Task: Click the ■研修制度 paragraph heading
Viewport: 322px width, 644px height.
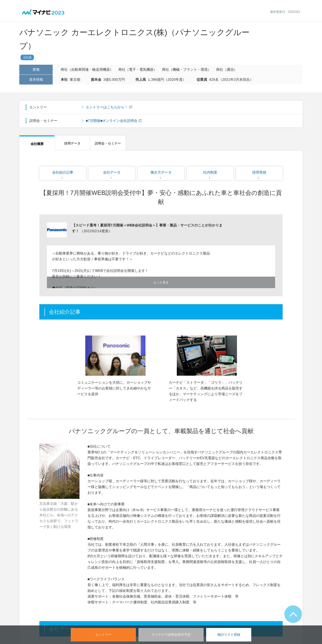Action: [95, 539]
